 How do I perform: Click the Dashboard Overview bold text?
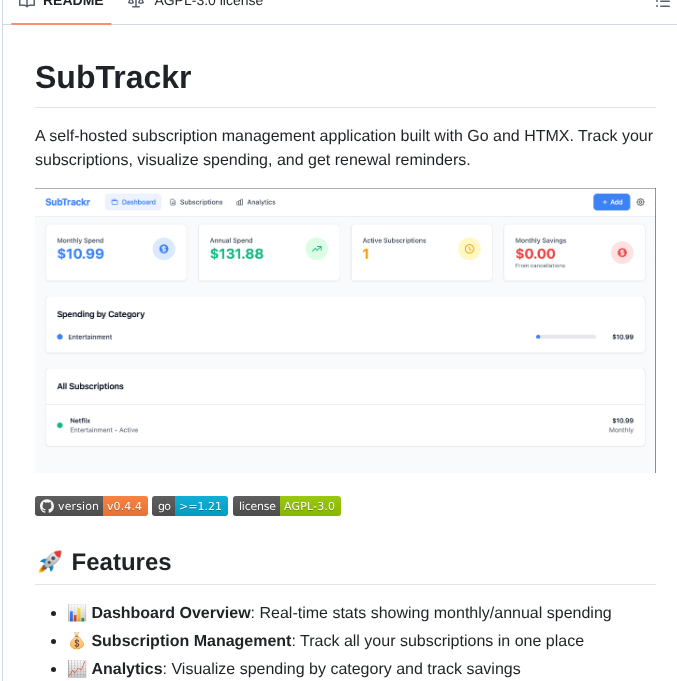pyautogui.click(x=171, y=613)
